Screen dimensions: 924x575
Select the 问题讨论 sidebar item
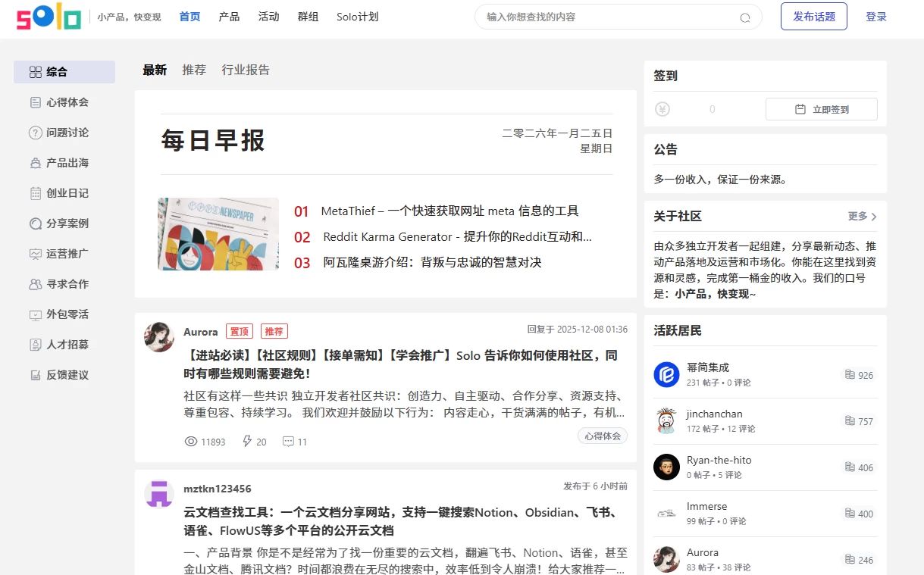click(x=67, y=133)
